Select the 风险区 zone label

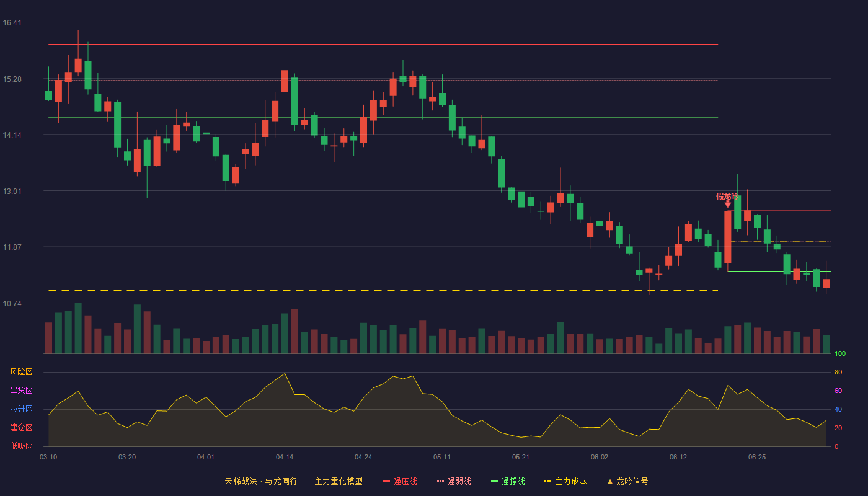[21, 372]
